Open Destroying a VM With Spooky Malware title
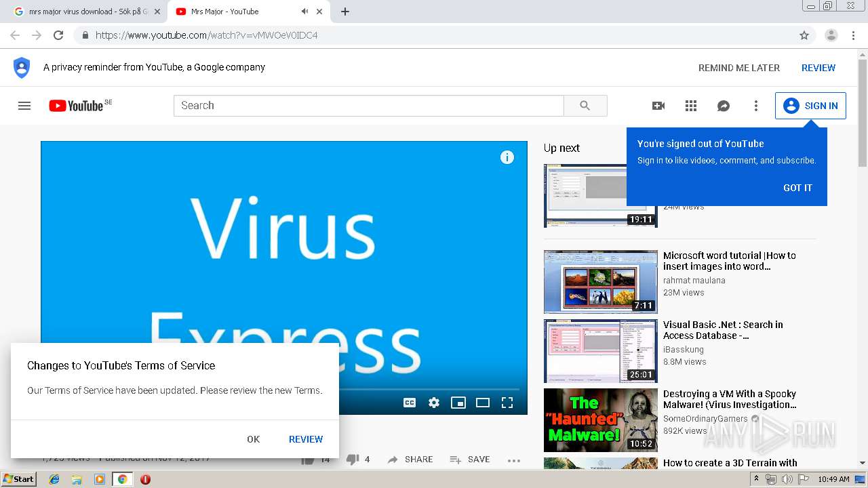Screen dimensions: 868x488 pos(730,399)
